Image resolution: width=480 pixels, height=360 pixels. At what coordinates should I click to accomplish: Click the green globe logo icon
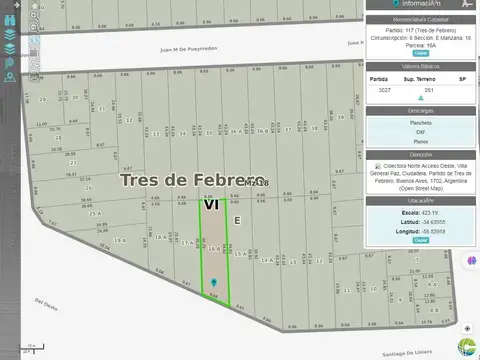[x=467, y=347]
